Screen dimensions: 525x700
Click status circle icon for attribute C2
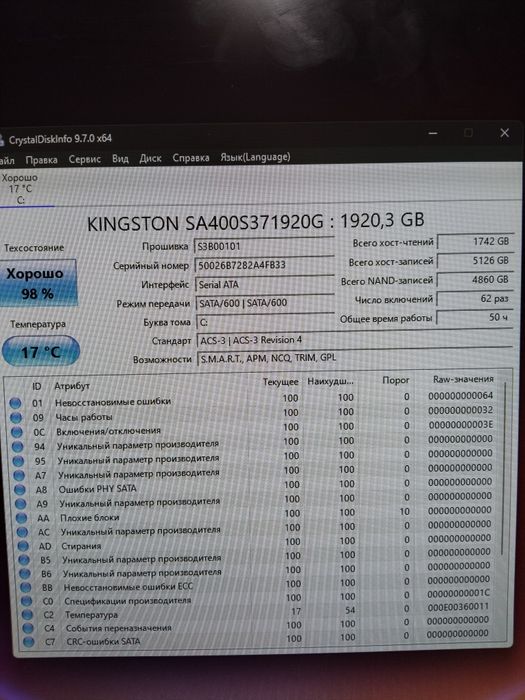(x=28, y=615)
